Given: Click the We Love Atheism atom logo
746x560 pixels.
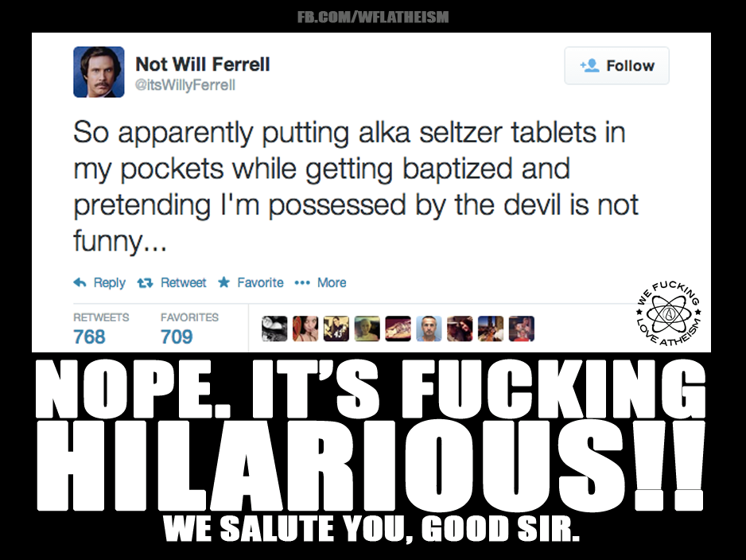Looking at the screenshot, I should pyautogui.click(x=668, y=313).
